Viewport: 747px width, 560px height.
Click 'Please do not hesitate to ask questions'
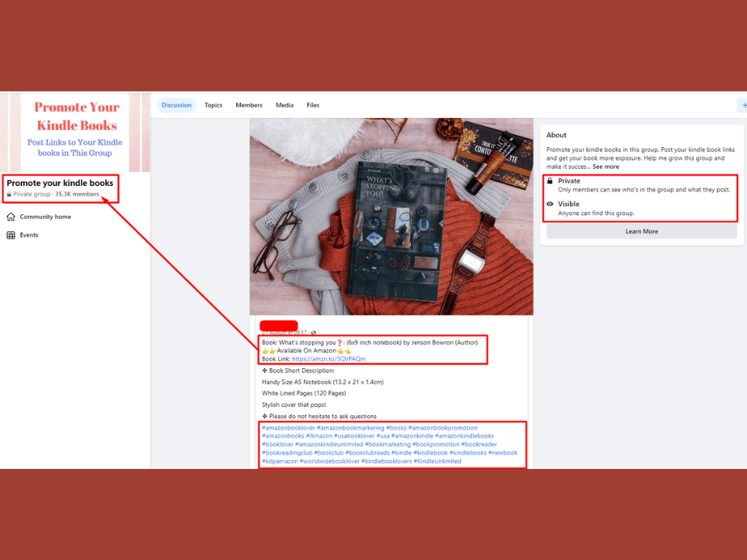click(x=319, y=416)
